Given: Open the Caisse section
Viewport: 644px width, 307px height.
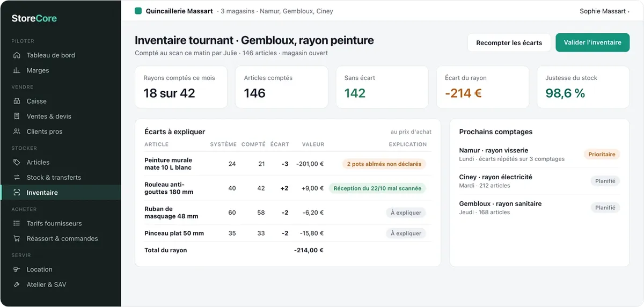Looking at the screenshot, I should [x=61, y=101].
